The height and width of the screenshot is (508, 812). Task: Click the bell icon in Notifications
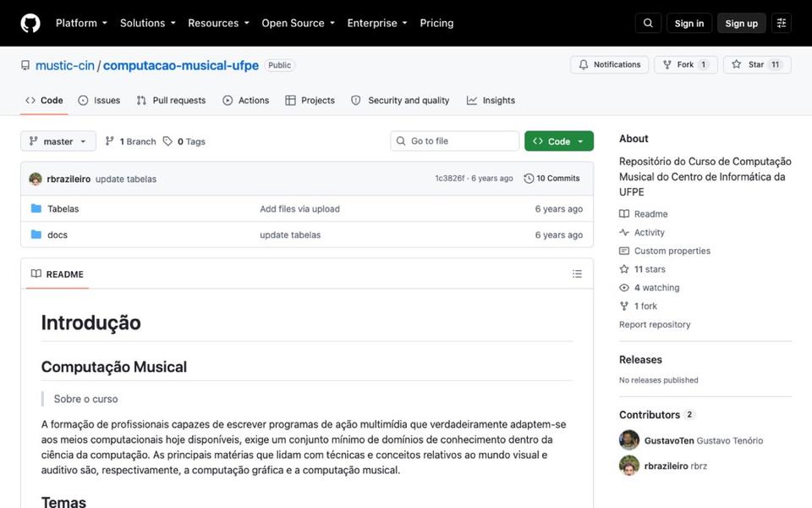point(584,65)
